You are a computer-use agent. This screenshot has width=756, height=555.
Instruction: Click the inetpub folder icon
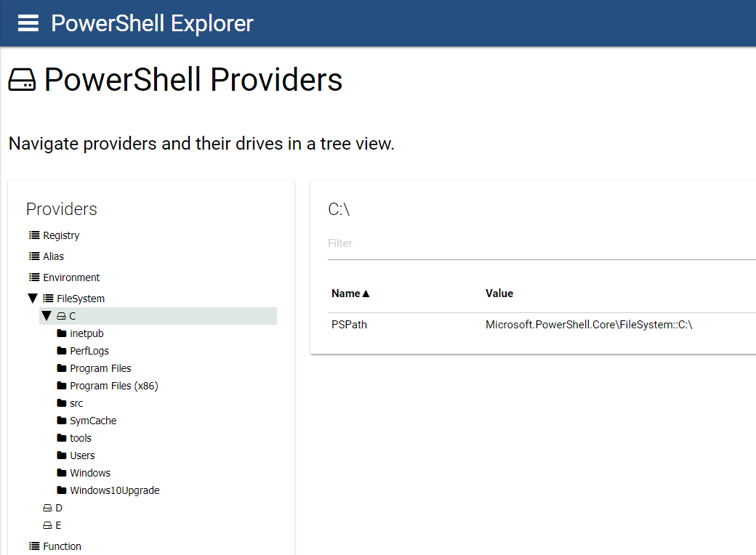(62, 333)
